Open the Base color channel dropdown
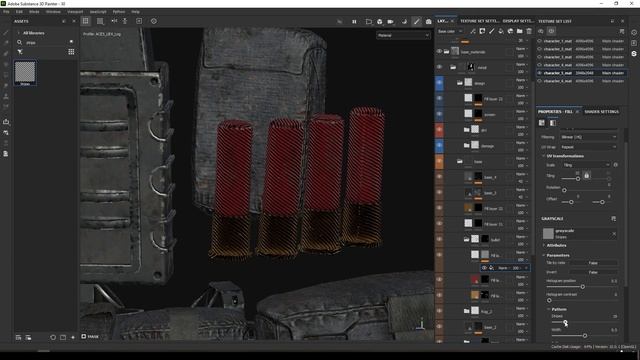The image size is (640, 360). click(x=449, y=31)
